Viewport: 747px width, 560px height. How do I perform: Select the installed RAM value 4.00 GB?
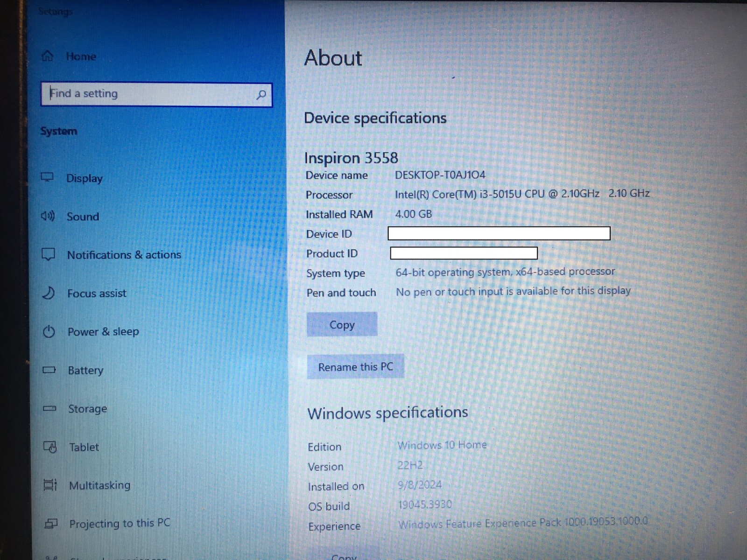414,214
